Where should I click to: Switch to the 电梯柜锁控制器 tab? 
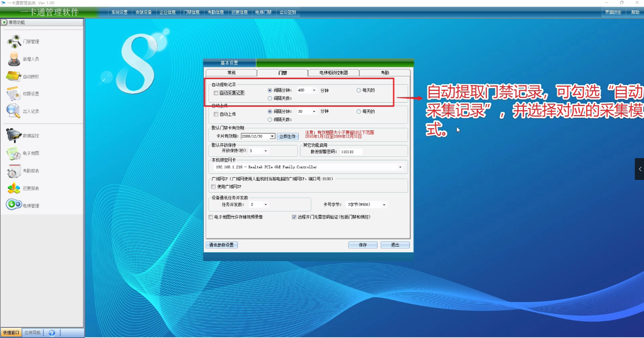334,73
